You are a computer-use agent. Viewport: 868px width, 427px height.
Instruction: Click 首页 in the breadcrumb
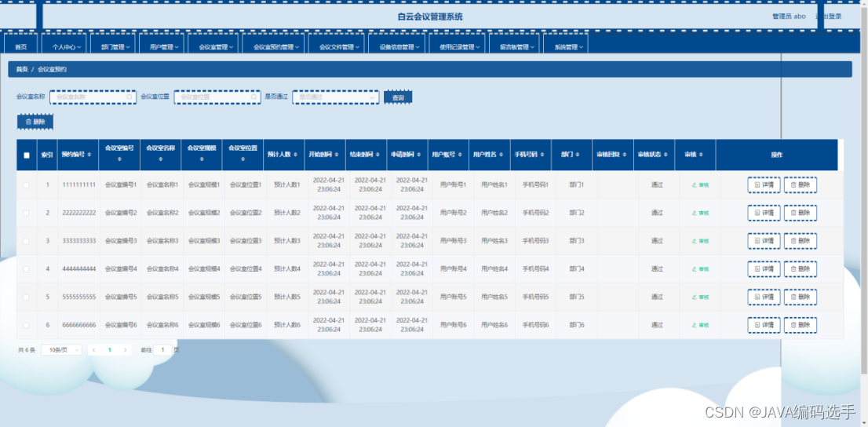tap(22, 69)
